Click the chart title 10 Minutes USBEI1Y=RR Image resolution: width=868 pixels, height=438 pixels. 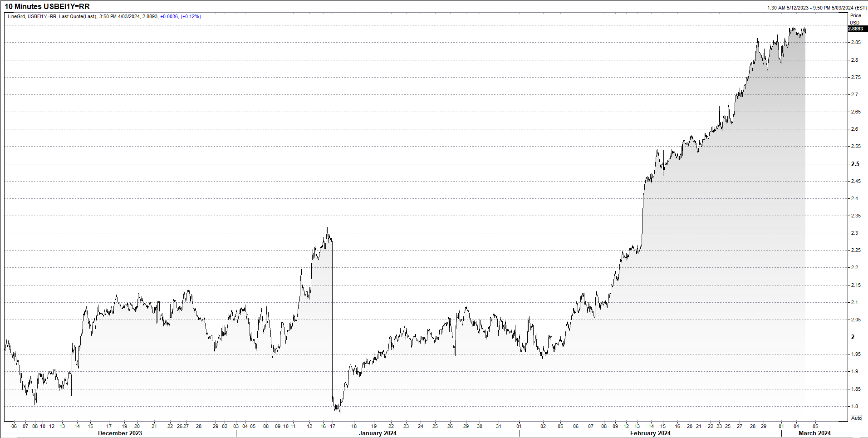point(47,6)
